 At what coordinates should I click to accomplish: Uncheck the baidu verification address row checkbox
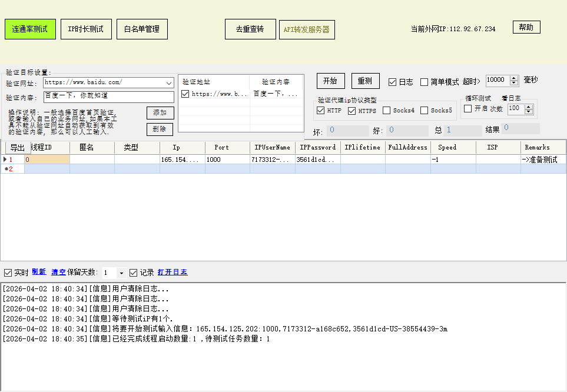tap(185, 94)
